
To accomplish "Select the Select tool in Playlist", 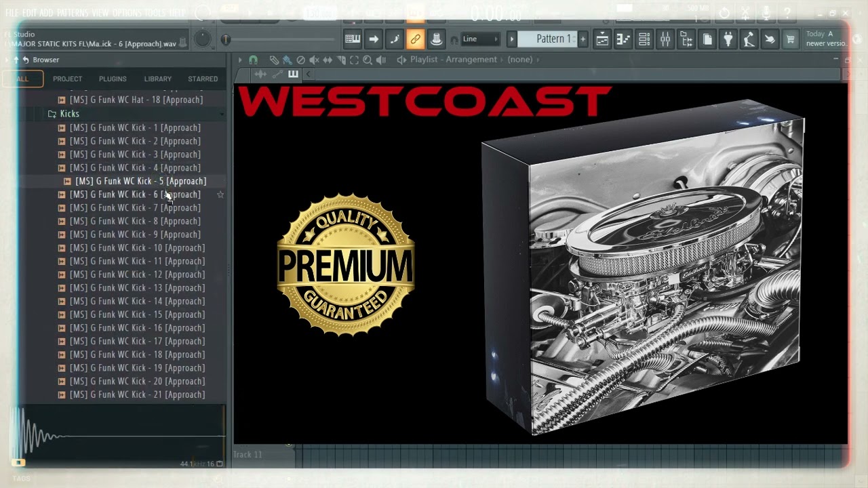I will point(354,60).
